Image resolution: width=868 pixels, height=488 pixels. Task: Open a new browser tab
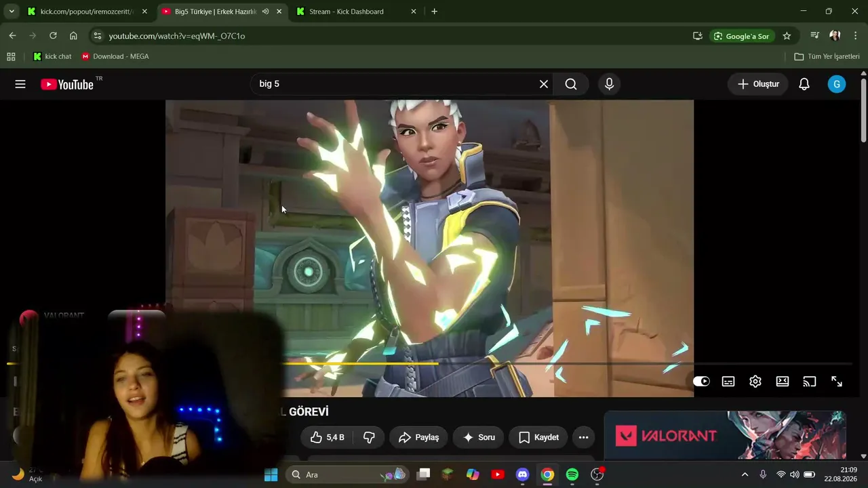[x=435, y=12]
